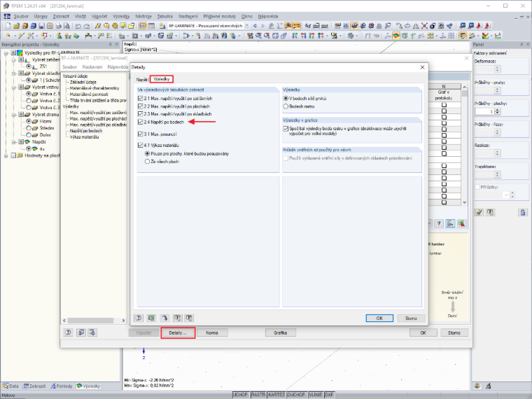Open the Přídavné moduly menu
Image resolution: width=532 pixels, height=399 pixels.
(x=220, y=16)
